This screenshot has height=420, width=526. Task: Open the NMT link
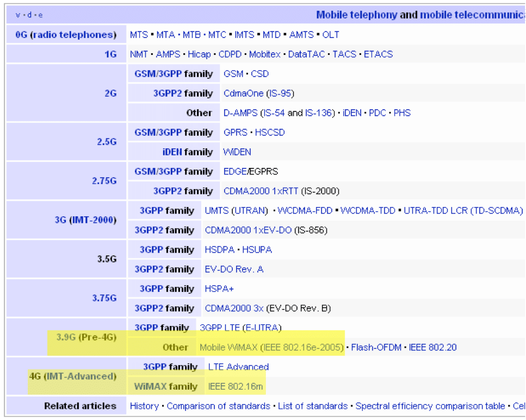tap(139, 54)
